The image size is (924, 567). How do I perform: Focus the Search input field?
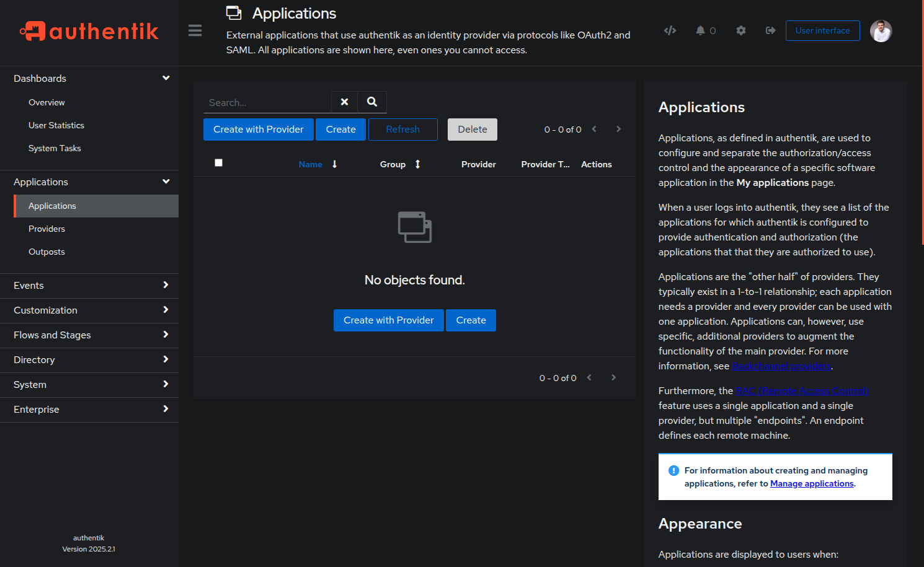[x=267, y=102]
